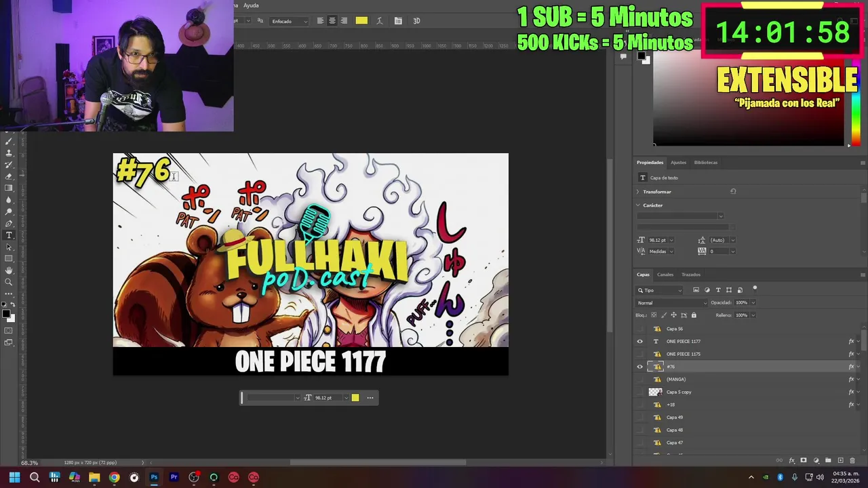Create a new layer
The height and width of the screenshot is (488, 868).
click(x=840, y=460)
